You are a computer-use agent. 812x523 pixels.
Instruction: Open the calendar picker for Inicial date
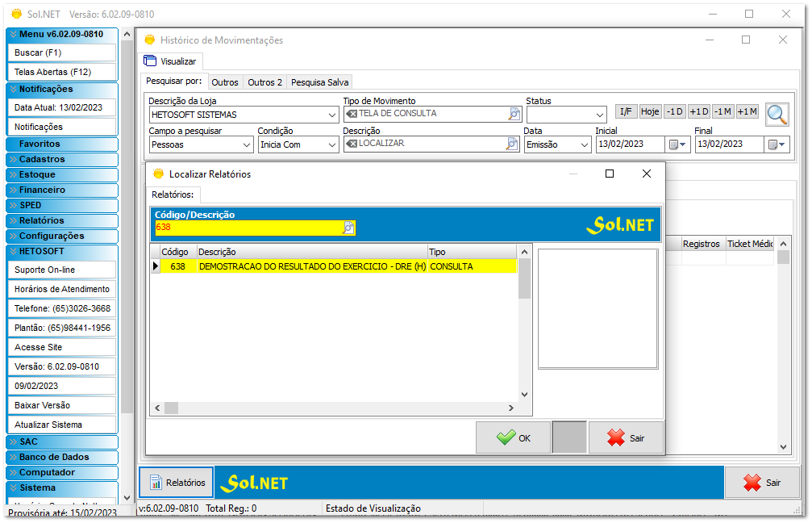coord(675,144)
